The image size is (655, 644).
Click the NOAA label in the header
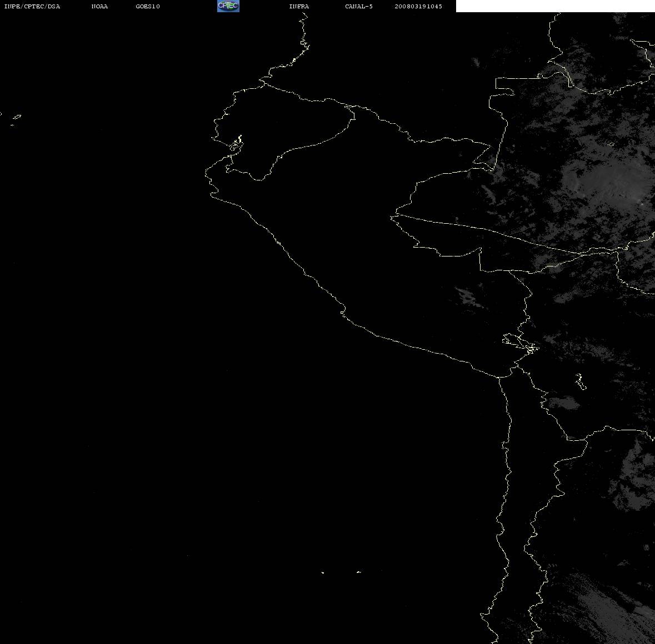pyautogui.click(x=99, y=6)
